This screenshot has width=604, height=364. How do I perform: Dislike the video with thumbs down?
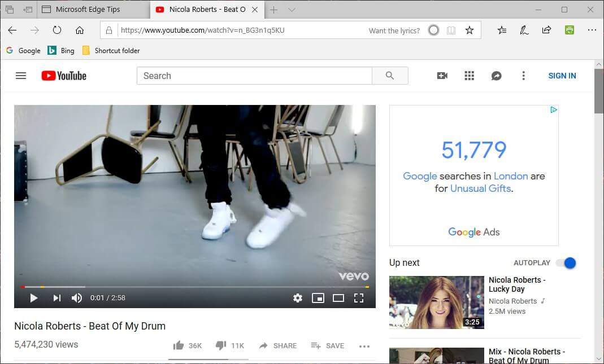pyautogui.click(x=221, y=345)
